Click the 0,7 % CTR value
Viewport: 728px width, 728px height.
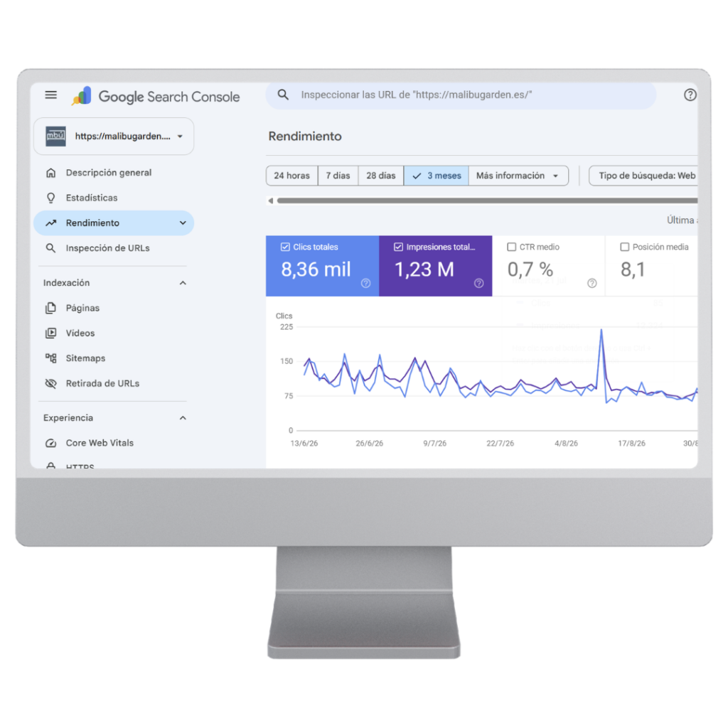point(530,269)
